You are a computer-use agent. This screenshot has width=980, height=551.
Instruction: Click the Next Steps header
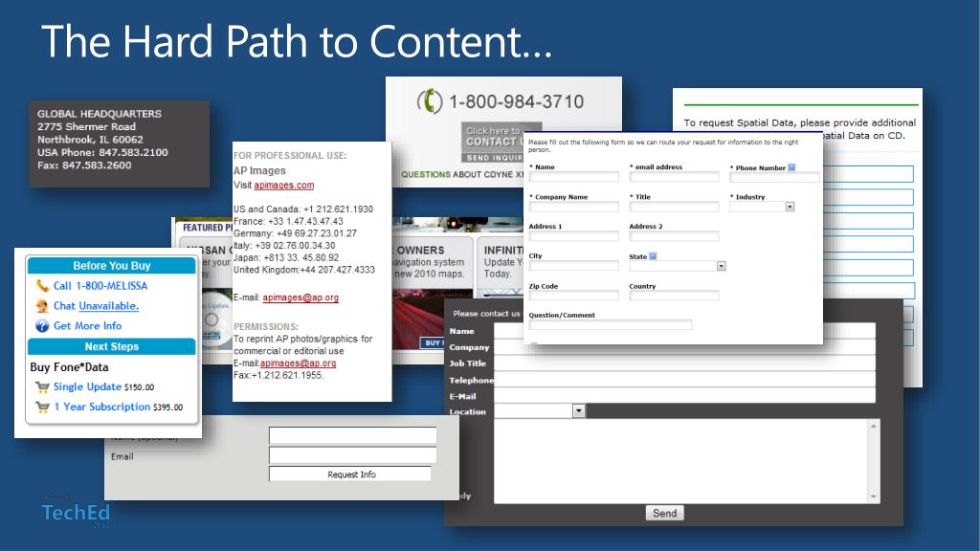[112, 346]
